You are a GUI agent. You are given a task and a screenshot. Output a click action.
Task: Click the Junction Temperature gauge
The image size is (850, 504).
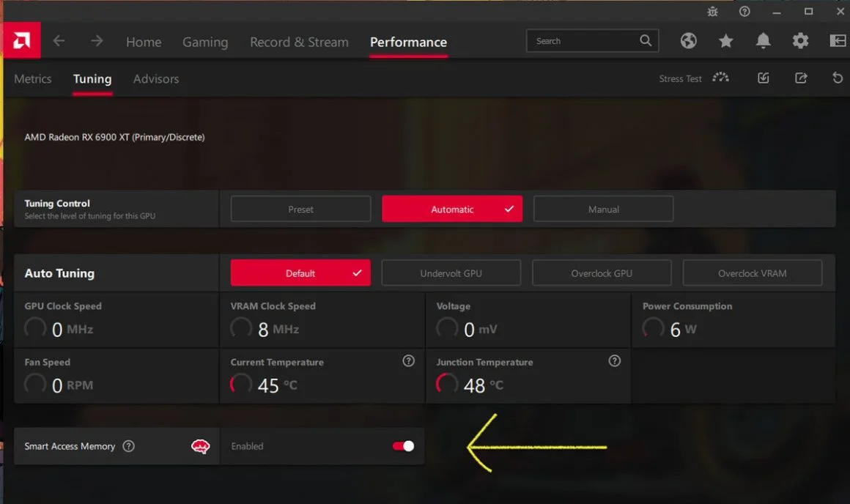pos(447,385)
